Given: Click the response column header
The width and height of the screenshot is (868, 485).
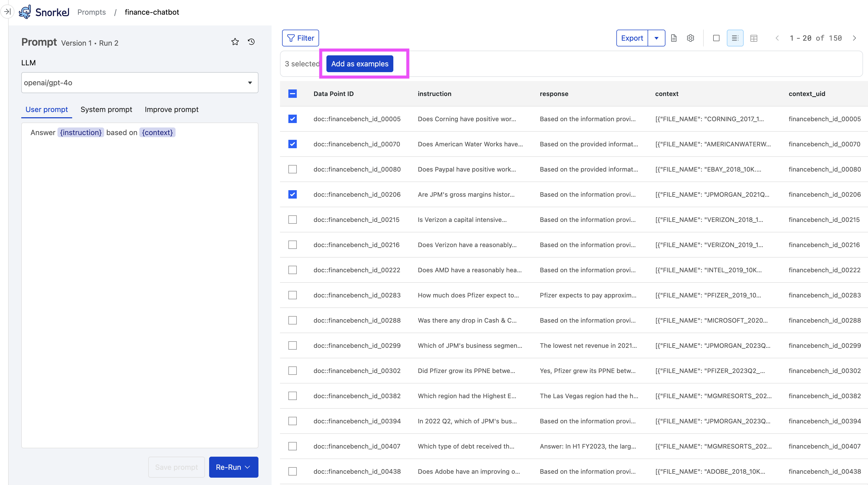Looking at the screenshot, I should tap(554, 94).
